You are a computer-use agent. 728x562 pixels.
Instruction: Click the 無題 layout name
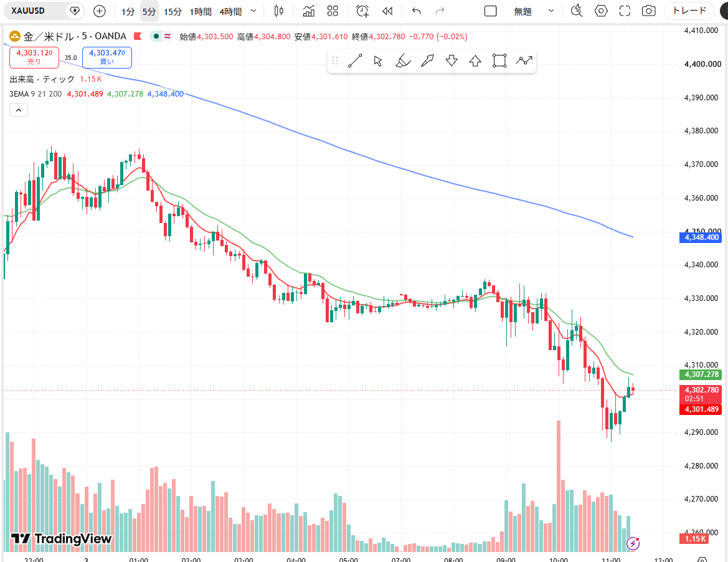click(522, 12)
